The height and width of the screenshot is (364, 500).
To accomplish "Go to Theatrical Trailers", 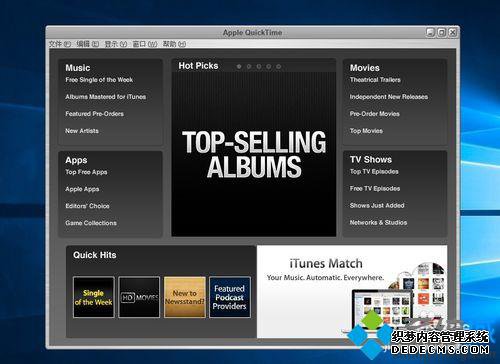I will click(375, 80).
